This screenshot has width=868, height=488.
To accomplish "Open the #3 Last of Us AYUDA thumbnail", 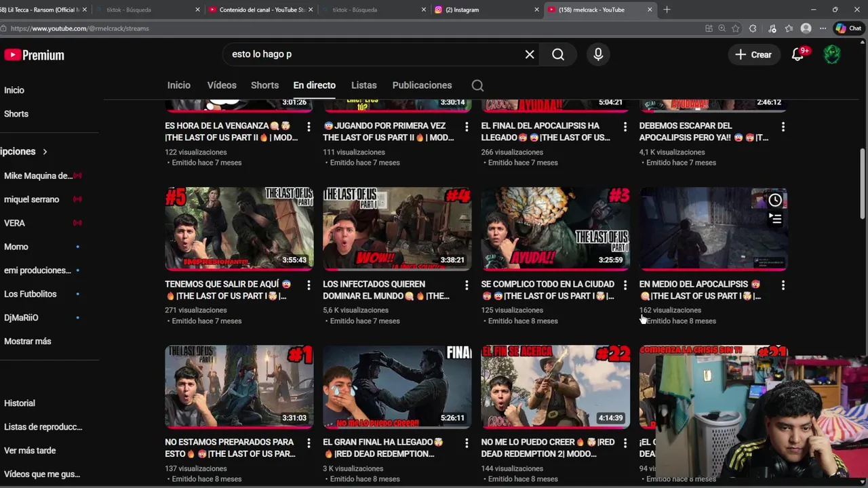I will (555, 229).
